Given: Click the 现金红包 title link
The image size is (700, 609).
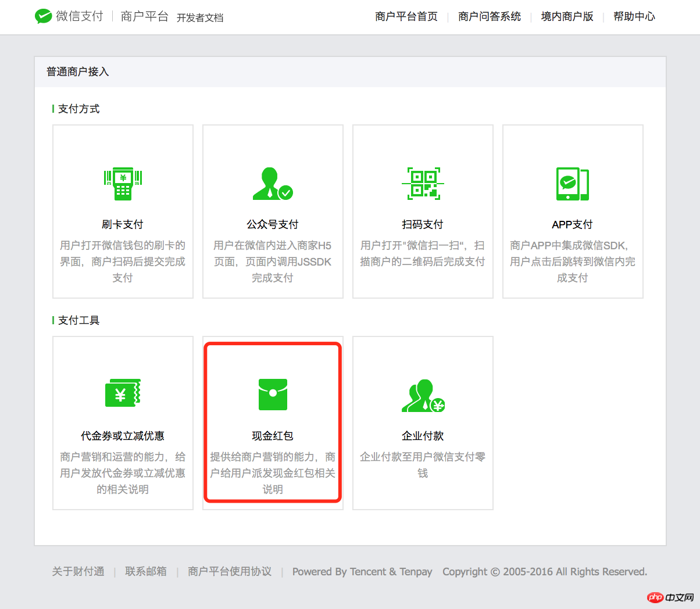Looking at the screenshot, I should tap(273, 436).
